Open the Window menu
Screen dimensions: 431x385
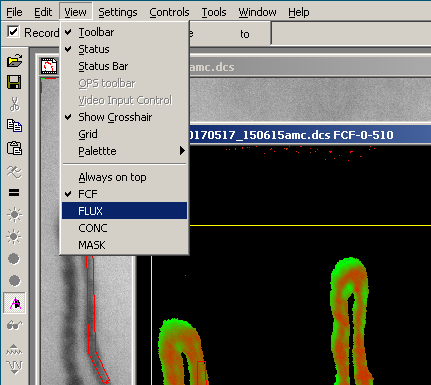(x=257, y=12)
